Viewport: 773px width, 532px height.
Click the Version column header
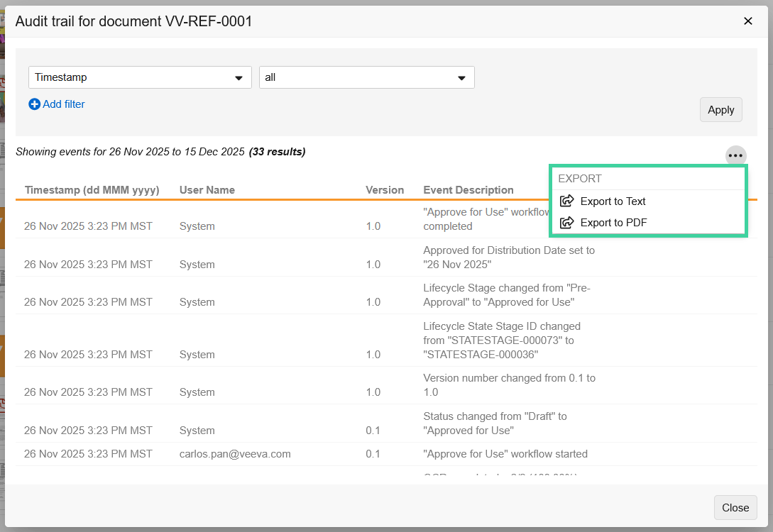click(x=385, y=189)
